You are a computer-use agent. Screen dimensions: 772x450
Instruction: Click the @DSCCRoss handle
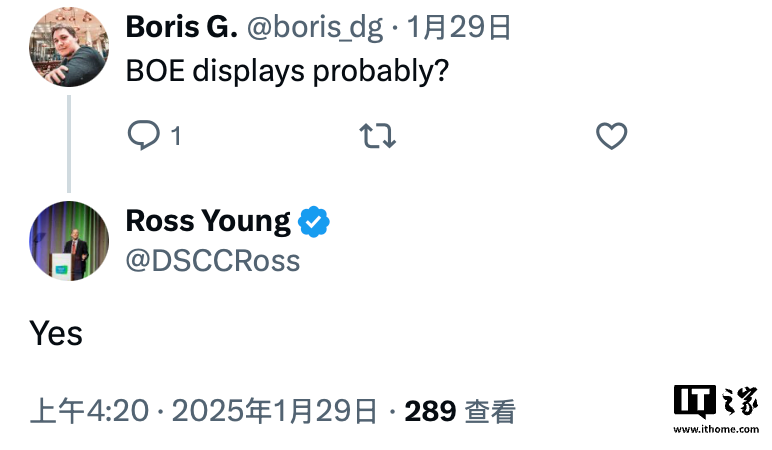(x=212, y=261)
